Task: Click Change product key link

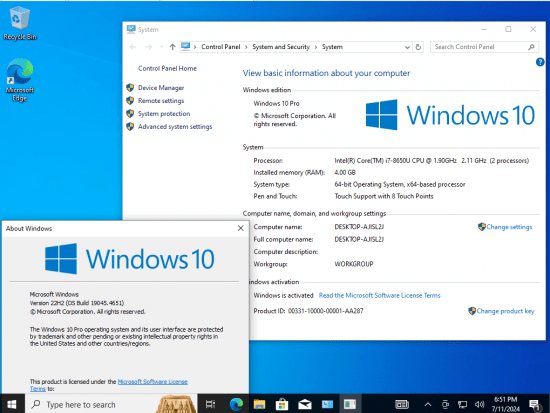Action: coord(505,311)
